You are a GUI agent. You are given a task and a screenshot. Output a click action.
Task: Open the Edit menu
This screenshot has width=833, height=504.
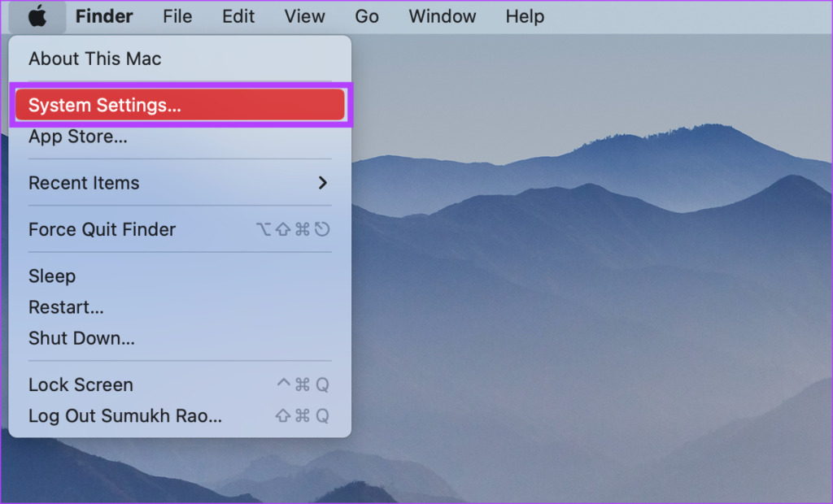coord(238,16)
